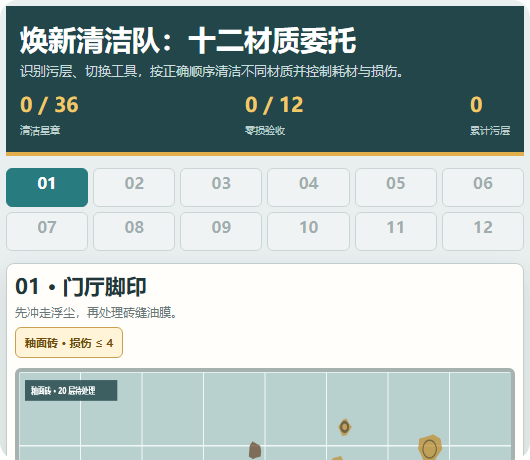This screenshot has width=530, height=460.
Task: Choose level 04 button
Action: click(308, 187)
